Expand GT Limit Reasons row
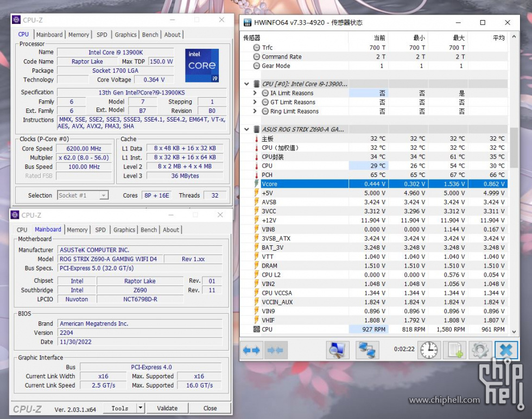Image resolution: width=532 pixels, height=419 pixels. 255,102
